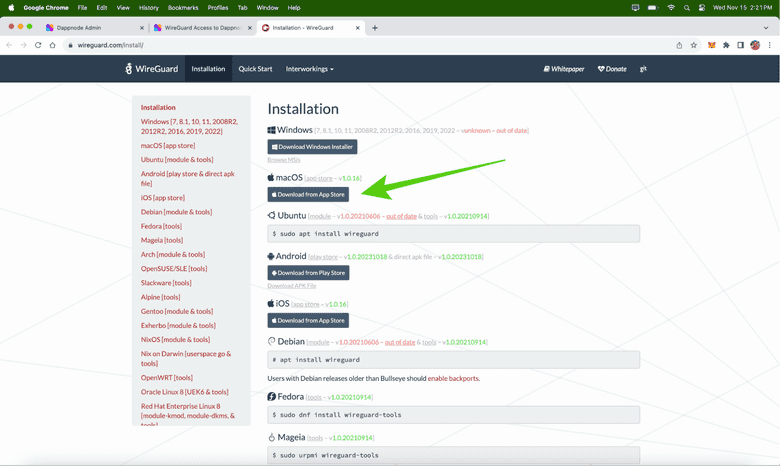The image size is (780, 466).
Task: Expand the tab search chevron
Action: tap(767, 28)
